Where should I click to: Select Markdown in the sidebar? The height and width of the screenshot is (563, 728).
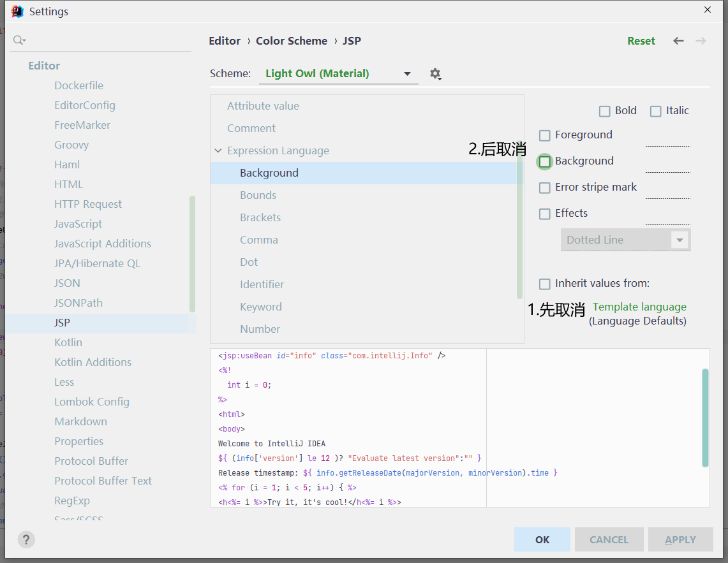[x=81, y=421]
